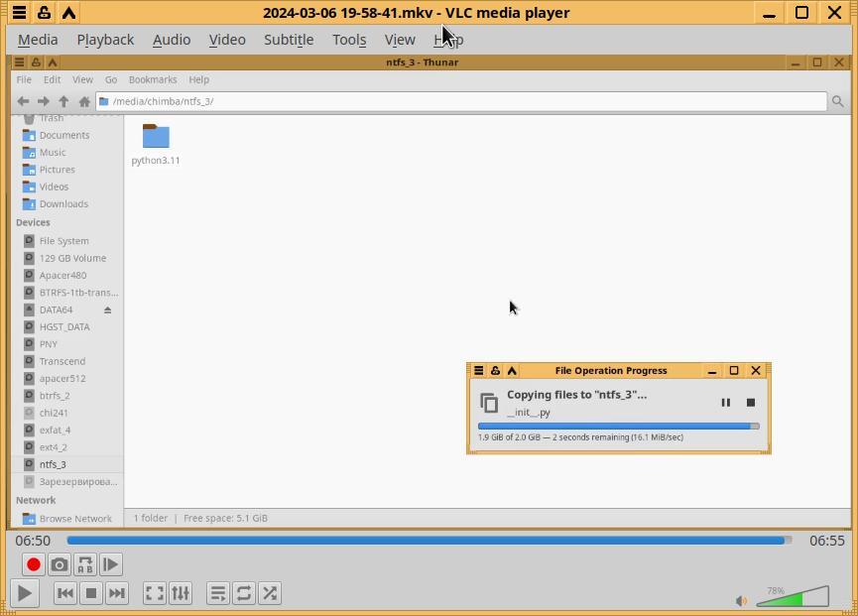Viewport: 858px width, 616px height.
Task: Go to parent folder in Thunar
Action: pos(63,101)
